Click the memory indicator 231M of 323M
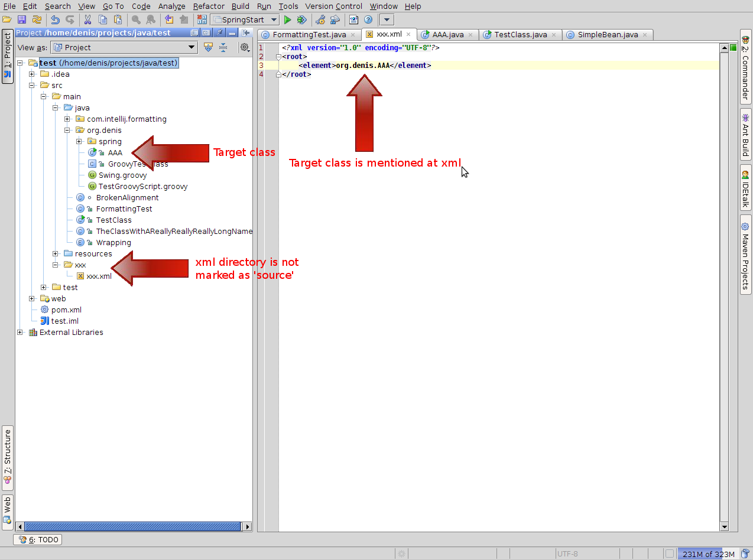 click(x=709, y=554)
